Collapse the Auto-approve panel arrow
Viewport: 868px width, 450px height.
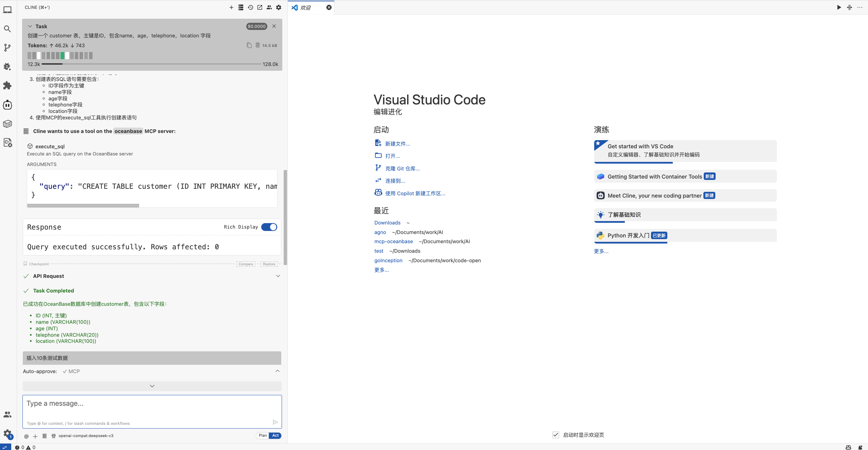click(x=278, y=371)
